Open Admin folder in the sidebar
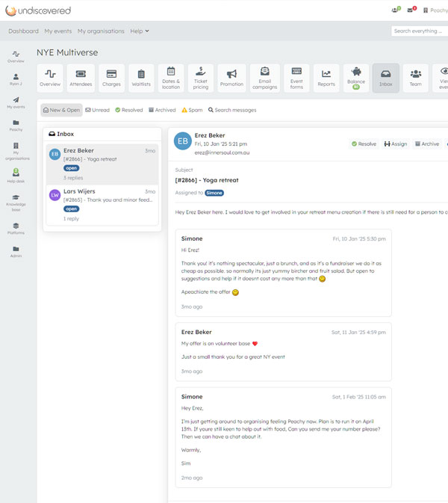448x503 pixels. [16, 251]
